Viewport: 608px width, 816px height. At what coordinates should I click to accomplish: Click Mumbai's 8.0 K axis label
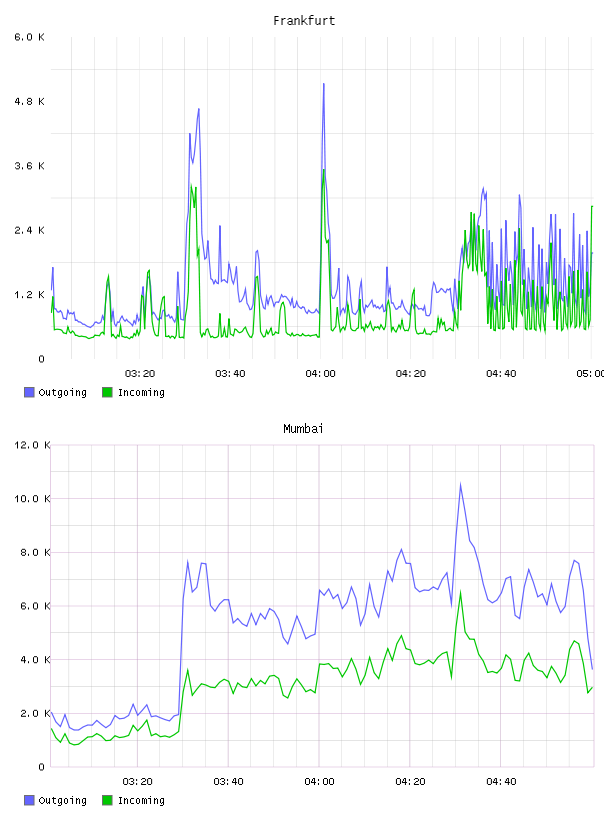pos(35,552)
